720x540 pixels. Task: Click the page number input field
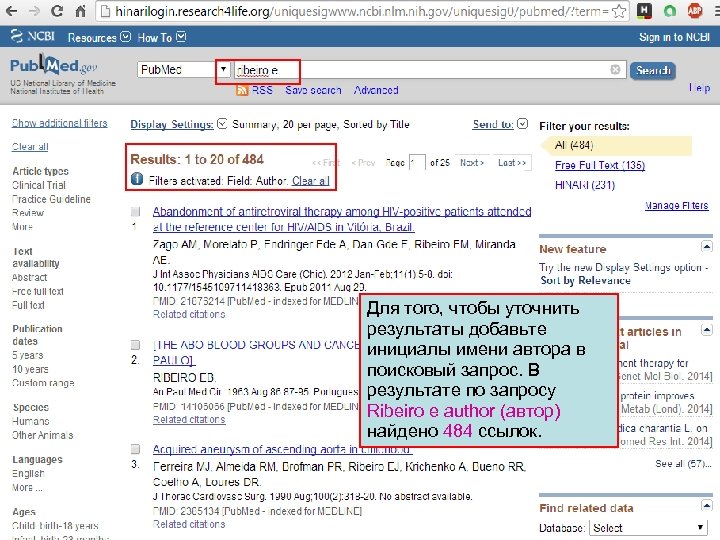click(x=417, y=163)
